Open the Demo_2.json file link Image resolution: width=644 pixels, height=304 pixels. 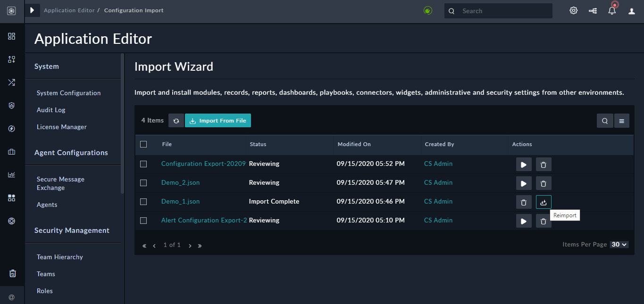(x=180, y=182)
